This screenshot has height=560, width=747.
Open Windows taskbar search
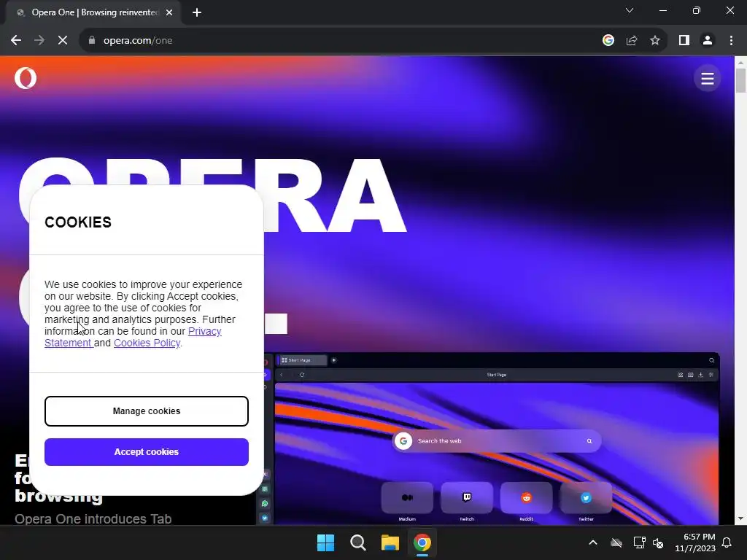(x=357, y=542)
